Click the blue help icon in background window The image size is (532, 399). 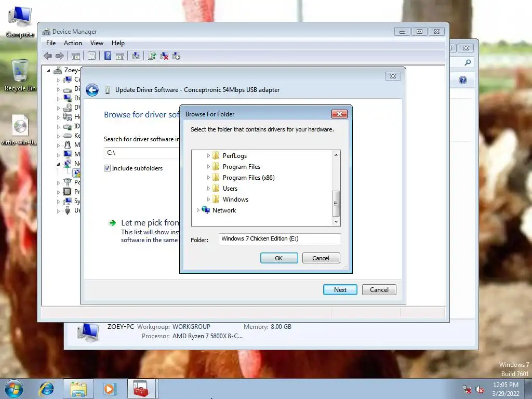pos(463,80)
